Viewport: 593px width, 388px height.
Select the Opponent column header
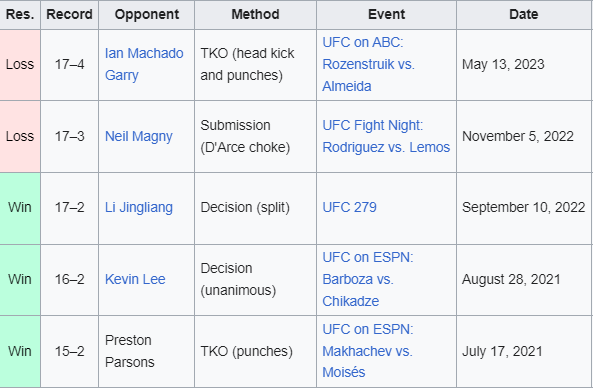[147, 14]
